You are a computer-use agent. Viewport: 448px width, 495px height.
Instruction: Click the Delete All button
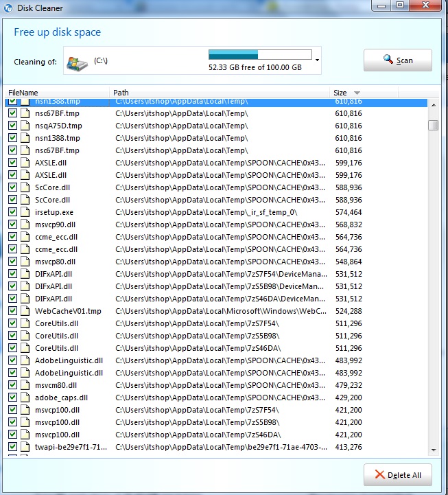[x=398, y=475]
